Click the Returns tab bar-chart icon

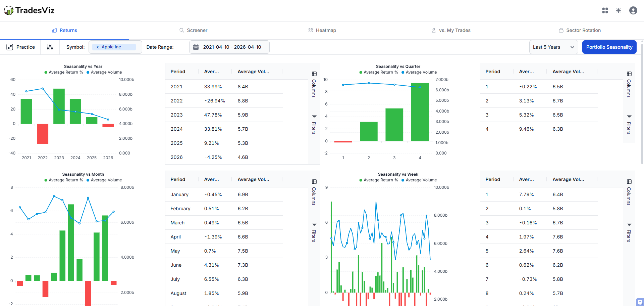click(x=54, y=30)
